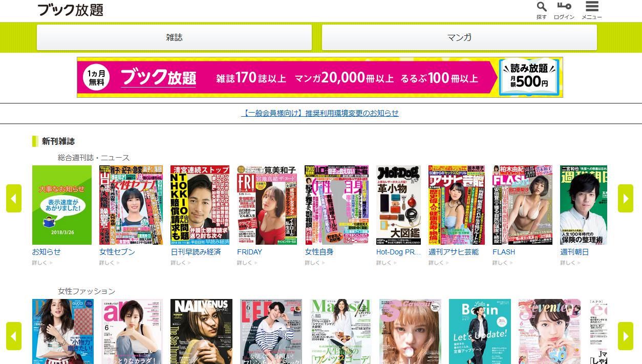
Task: Open the 推奨利用環境変更のお知らせ notice link
Action: click(320, 113)
